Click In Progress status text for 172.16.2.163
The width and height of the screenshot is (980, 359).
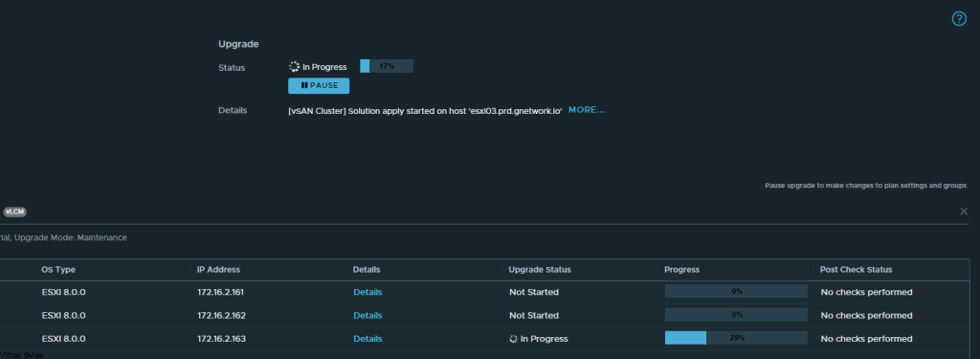coord(544,339)
